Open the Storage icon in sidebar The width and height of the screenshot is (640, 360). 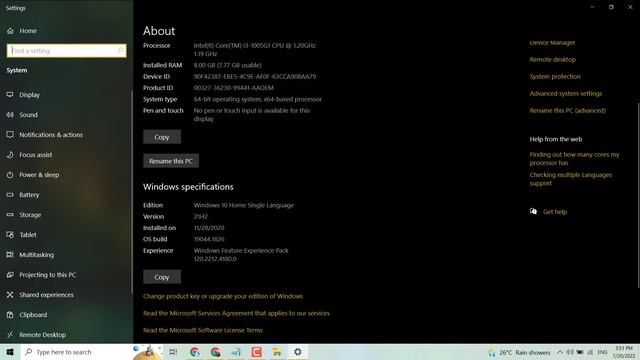click(x=10, y=215)
